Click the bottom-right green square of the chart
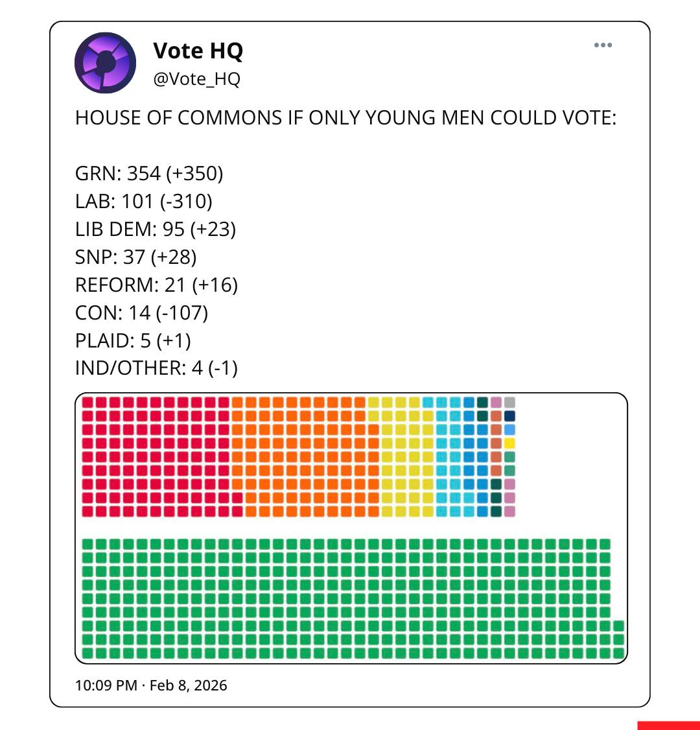The image size is (700, 730). pyautogui.click(x=618, y=653)
